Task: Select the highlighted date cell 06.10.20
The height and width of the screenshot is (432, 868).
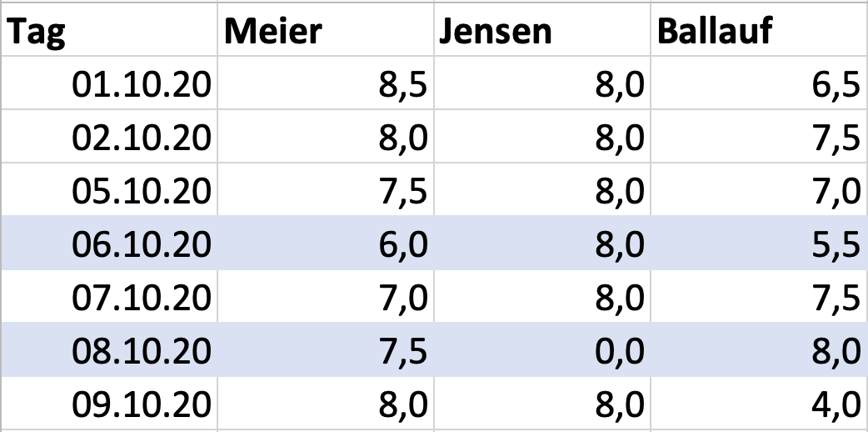Action: click(x=109, y=243)
